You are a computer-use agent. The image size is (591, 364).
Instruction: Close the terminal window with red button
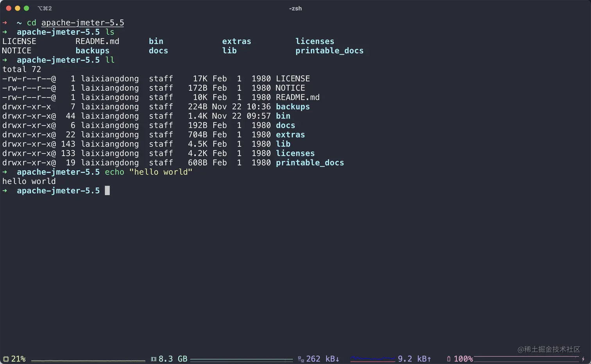(9, 8)
